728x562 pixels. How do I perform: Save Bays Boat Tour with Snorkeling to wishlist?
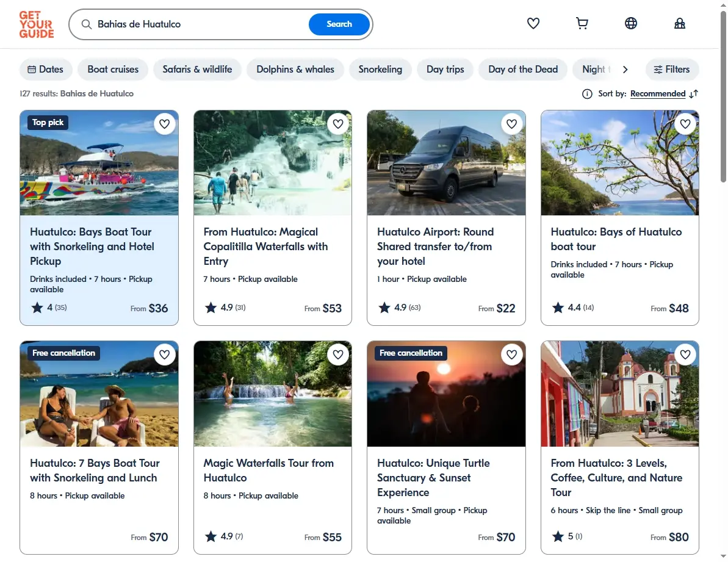164,124
